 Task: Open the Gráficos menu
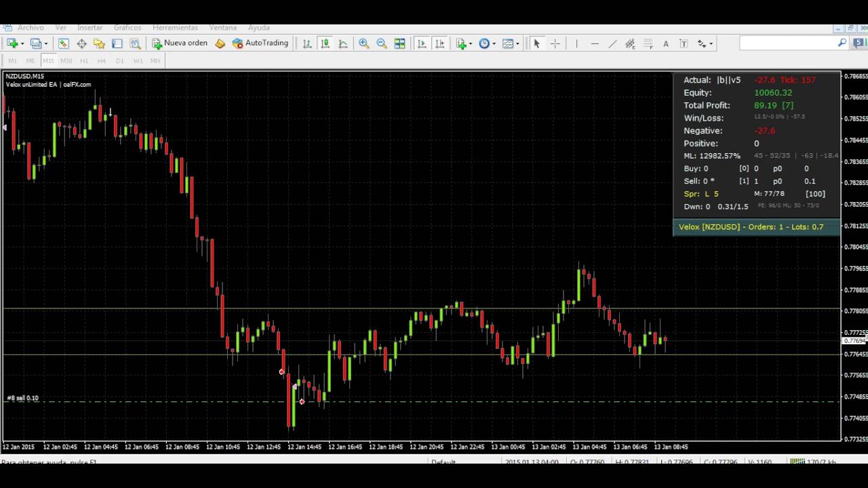(127, 28)
